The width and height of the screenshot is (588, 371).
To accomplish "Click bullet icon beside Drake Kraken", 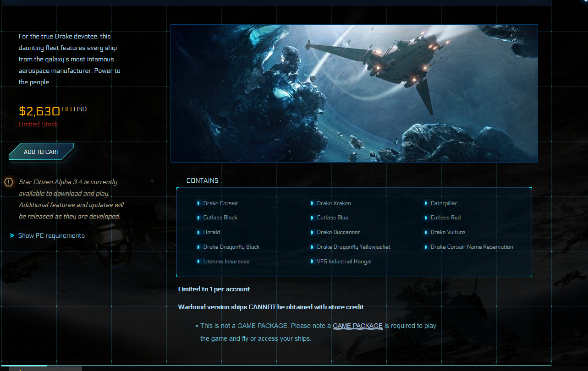I will (x=312, y=203).
